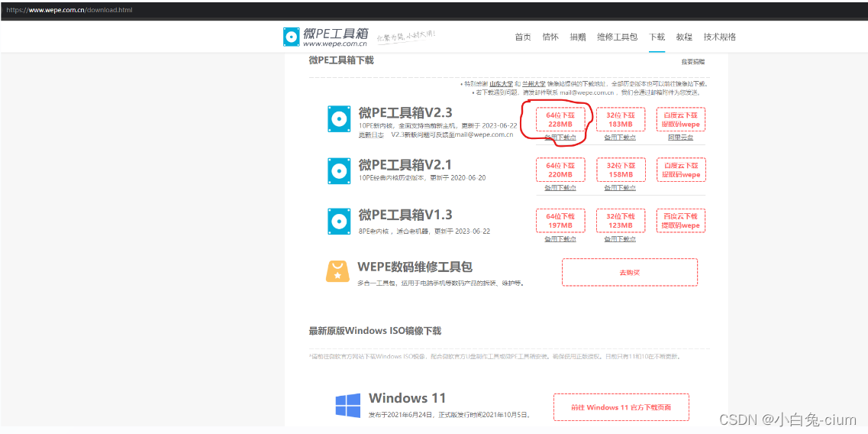The image size is (868, 434).
Task: Click the 微PE工具箱V2.3 title
Action: pos(405,113)
